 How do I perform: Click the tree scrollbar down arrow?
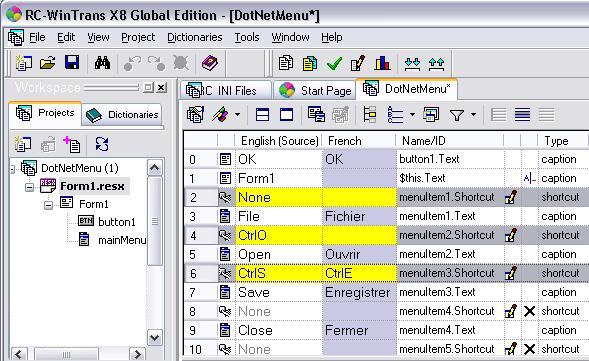click(154, 337)
